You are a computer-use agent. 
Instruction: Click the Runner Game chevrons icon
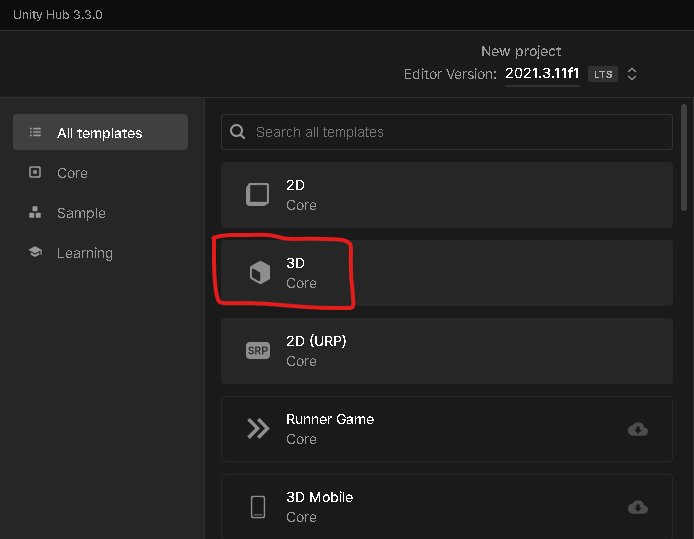pyautogui.click(x=258, y=429)
